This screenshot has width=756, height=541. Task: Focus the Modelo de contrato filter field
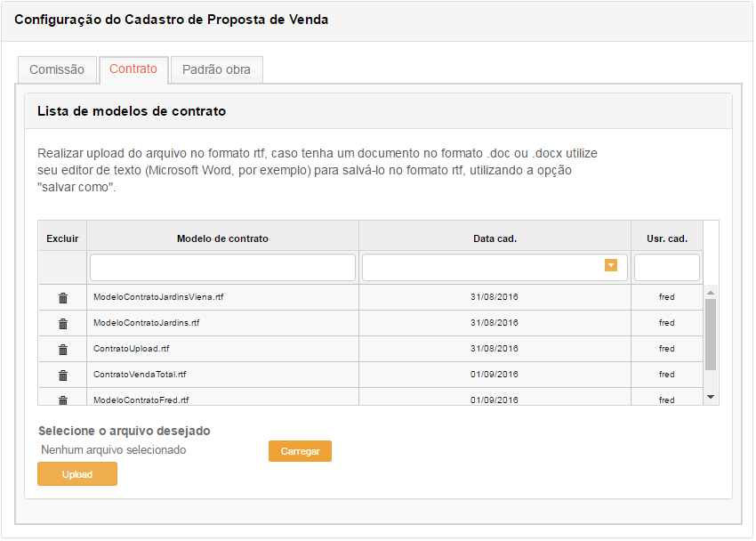point(222,267)
